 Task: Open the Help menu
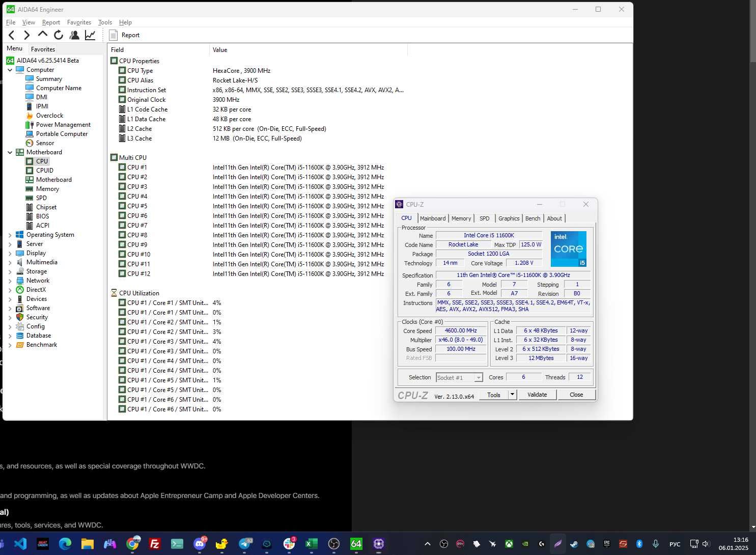click(x=125, y=22)
